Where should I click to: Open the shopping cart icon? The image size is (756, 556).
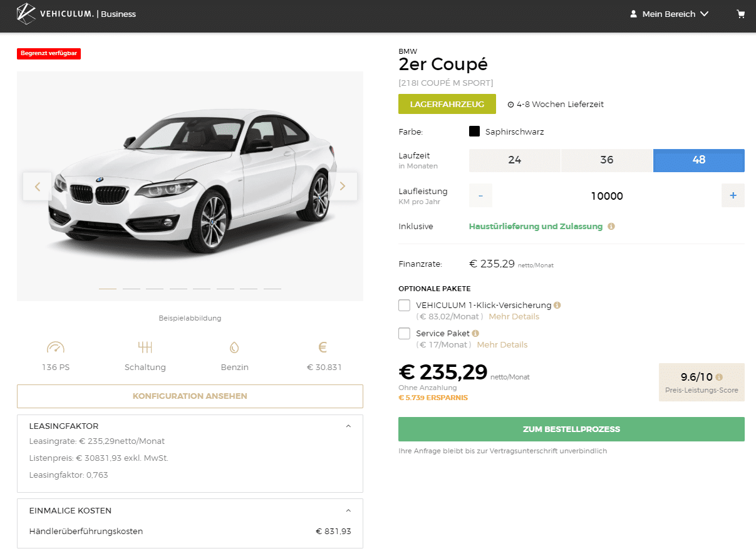741,14
